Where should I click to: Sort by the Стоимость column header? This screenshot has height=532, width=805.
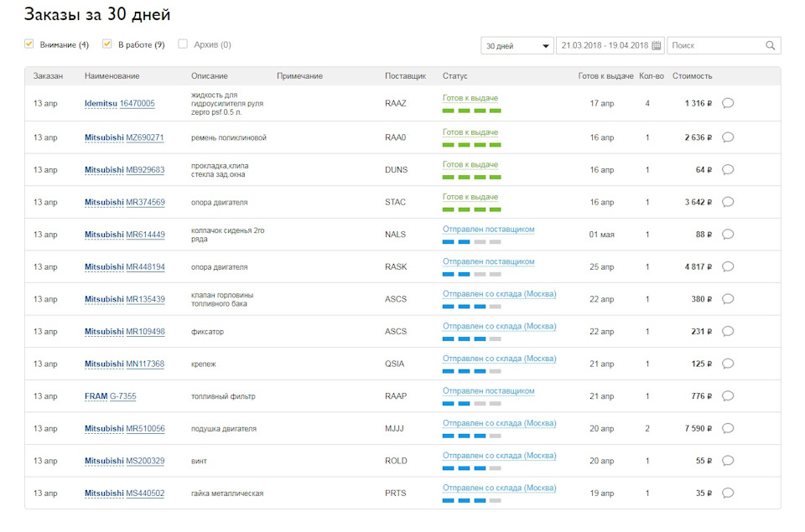[692, 76]
